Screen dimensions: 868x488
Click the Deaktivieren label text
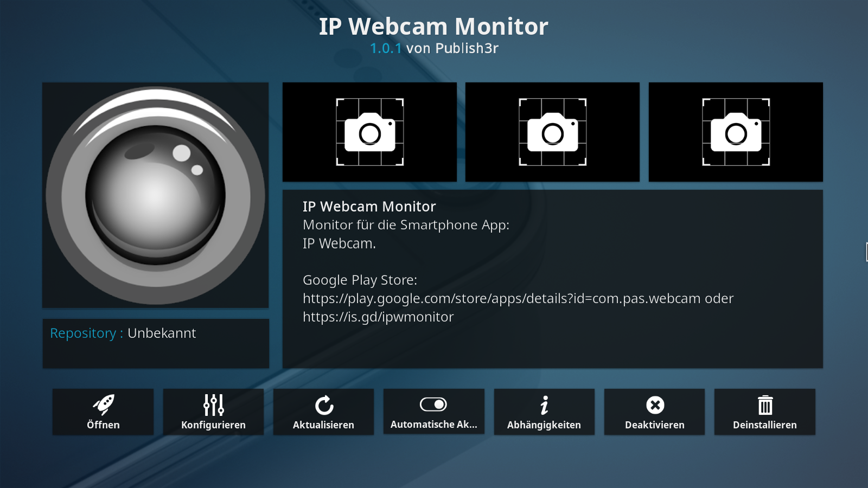point(655,425)
